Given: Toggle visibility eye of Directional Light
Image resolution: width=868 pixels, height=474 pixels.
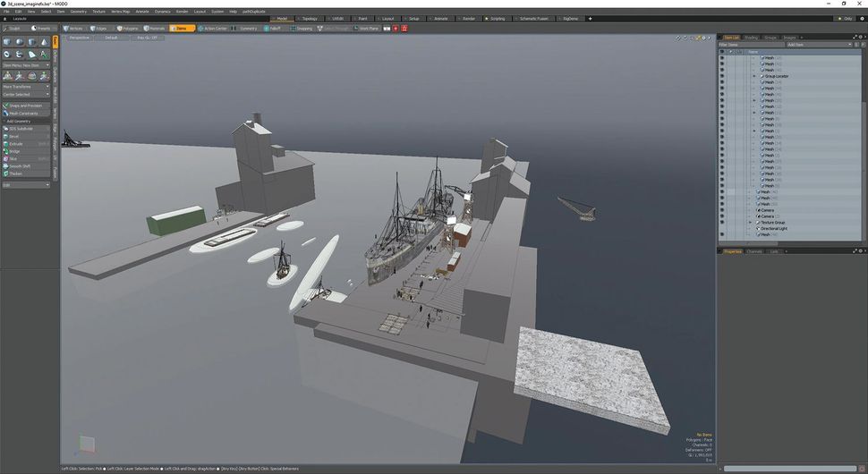Looking at the screenshot, I should (x=722, y=228).
